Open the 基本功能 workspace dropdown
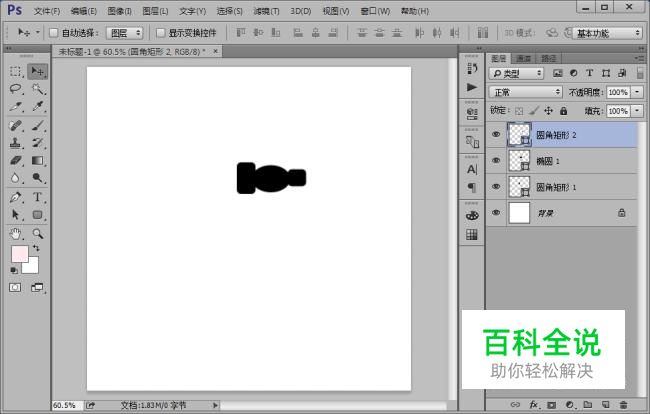 (607, 32)
